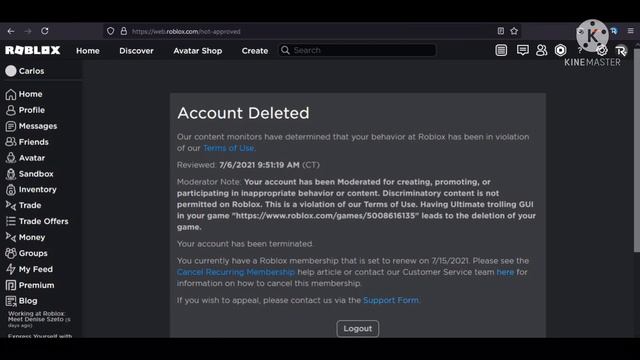Click the search magnifier icon

coord(285,50)
